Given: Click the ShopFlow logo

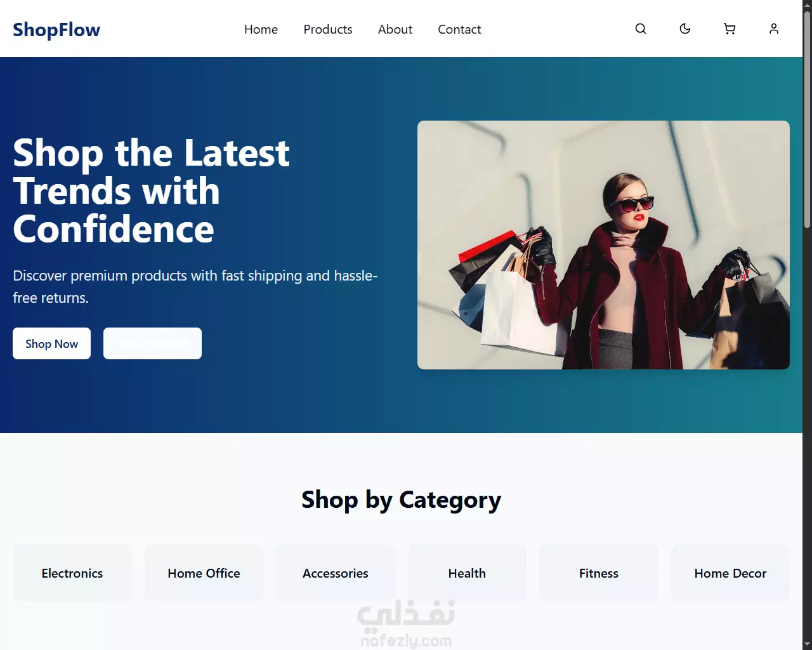Looking at the screenshot, I should (x=56, y=29).
